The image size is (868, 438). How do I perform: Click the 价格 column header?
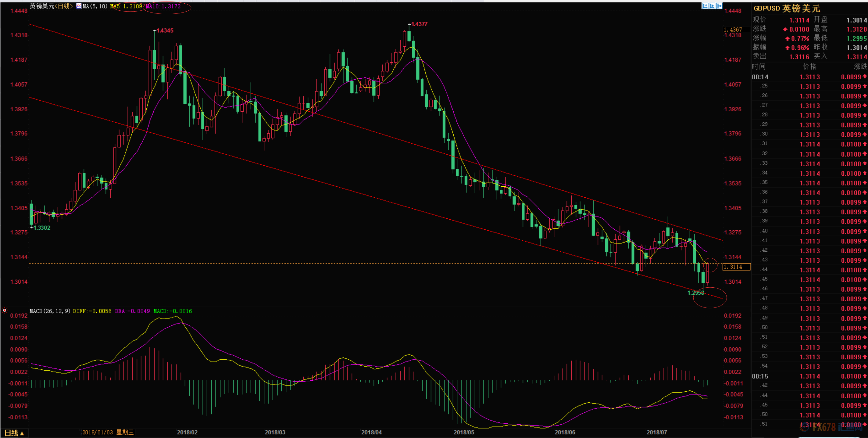click(810, 67)
